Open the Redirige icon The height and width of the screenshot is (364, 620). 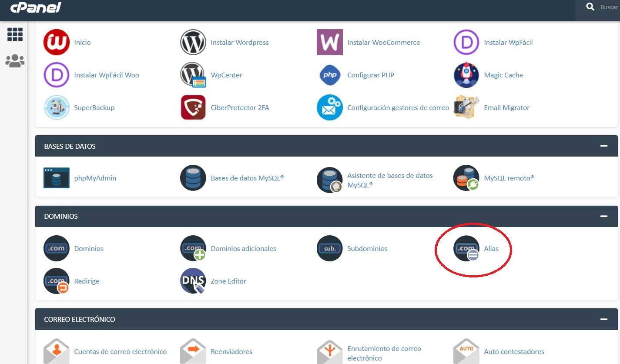click(x=57, y=281)
